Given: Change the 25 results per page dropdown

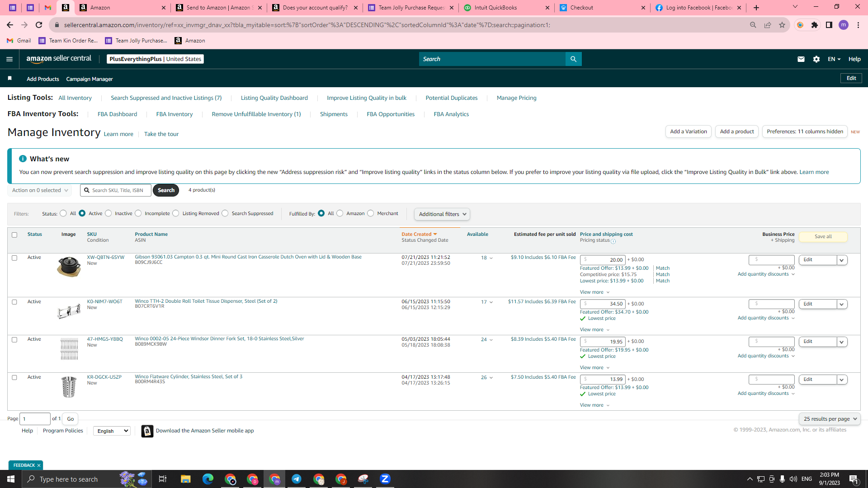Looking at the screenshot, I should point(830,419).
